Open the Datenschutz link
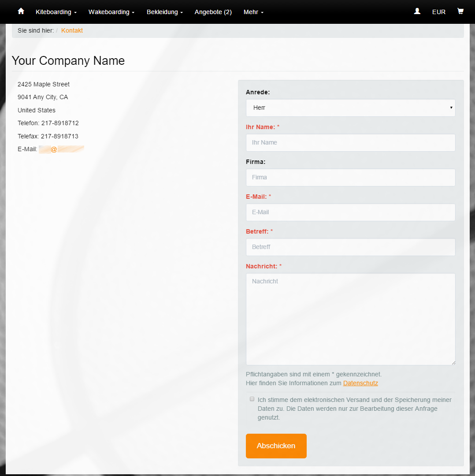475x476 pixels. [x=360, y=383]
